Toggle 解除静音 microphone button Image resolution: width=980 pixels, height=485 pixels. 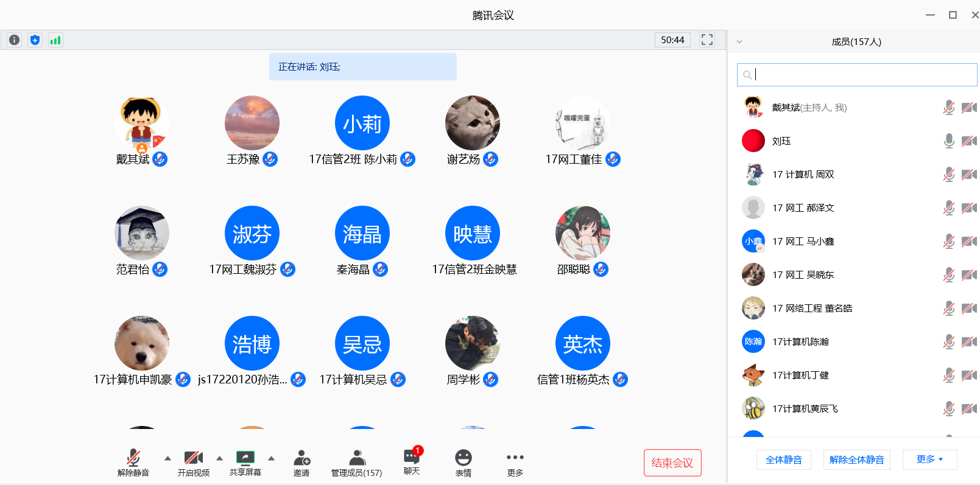tap(133, 463)
